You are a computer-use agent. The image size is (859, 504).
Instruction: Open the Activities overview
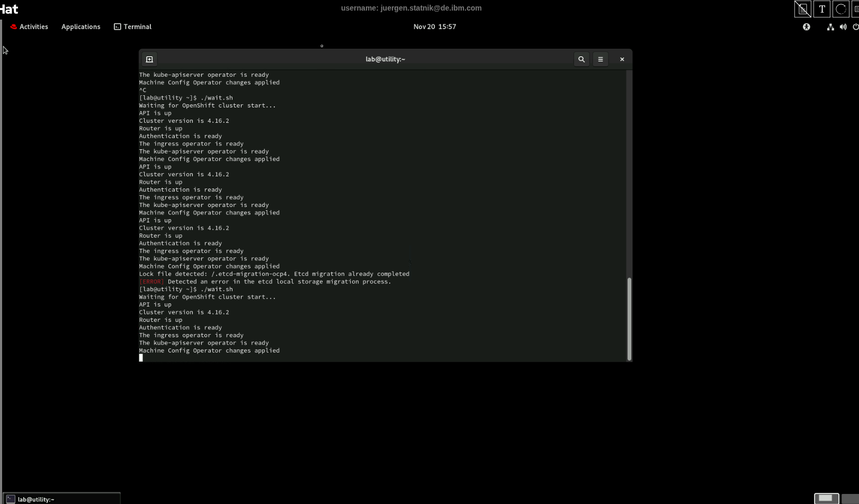[x=29, y=27]
